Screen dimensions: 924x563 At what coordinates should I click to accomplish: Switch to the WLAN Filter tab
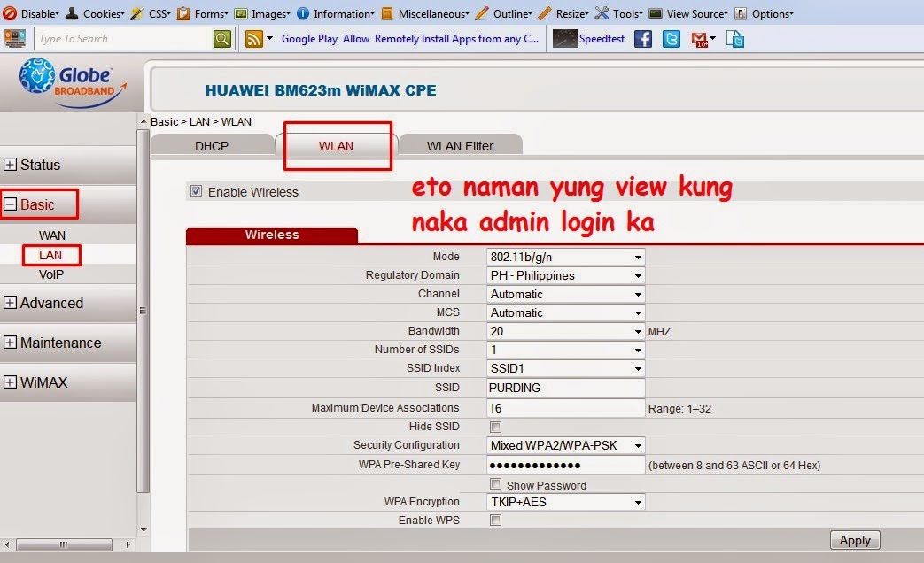tap(460, 143)
